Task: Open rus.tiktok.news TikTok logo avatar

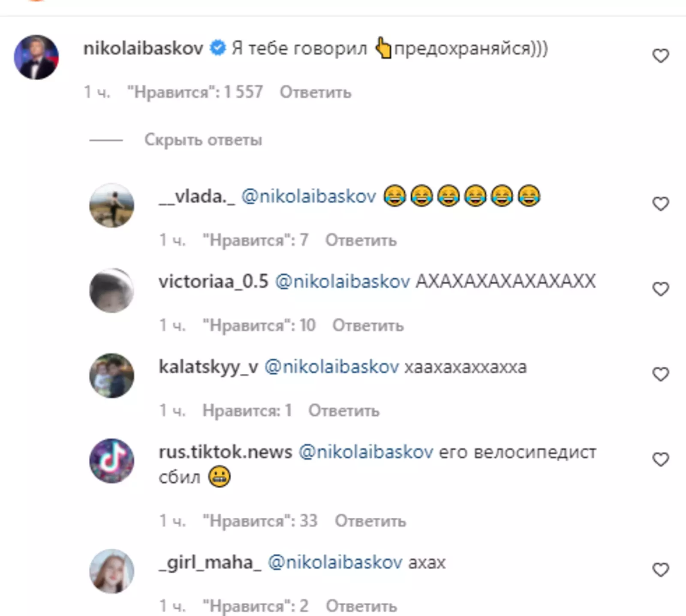Action: click(x=111, y=461)
